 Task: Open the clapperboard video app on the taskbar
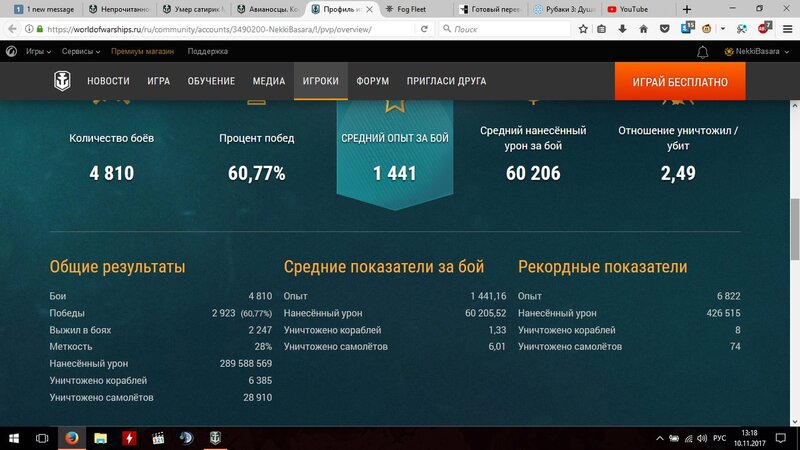click(x=158, y=438)
